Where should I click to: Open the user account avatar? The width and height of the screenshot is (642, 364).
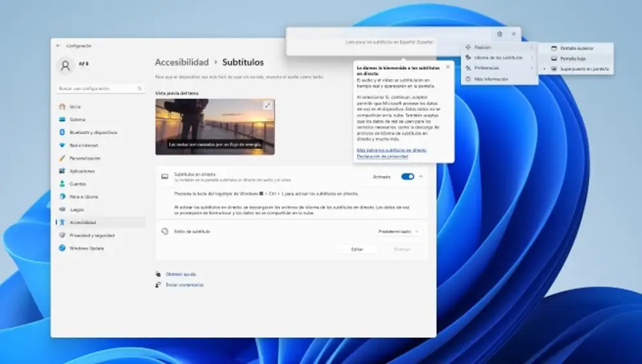pyautogui.click(x=65, y=65)
